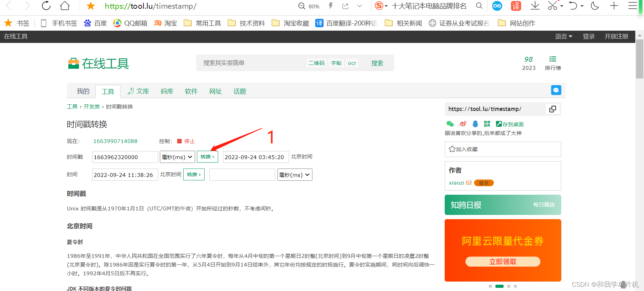Open the Sogou search engine selector
This screenshot has height=291, width=644.
click(x=381, y=6)
